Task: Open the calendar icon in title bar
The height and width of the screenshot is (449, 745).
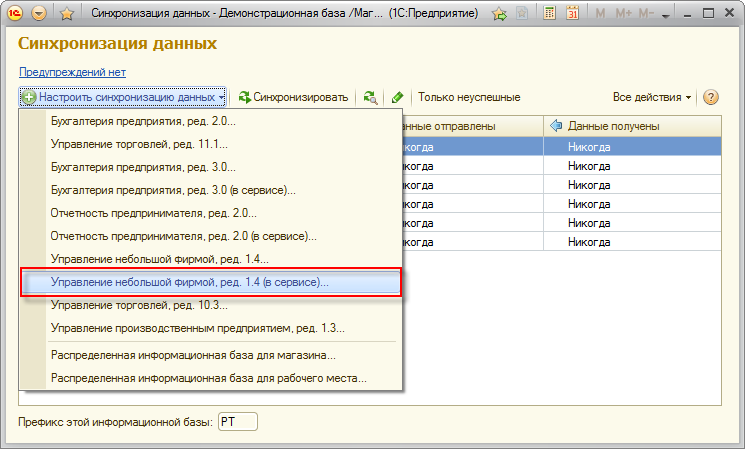Action: [x=573, y=13]
